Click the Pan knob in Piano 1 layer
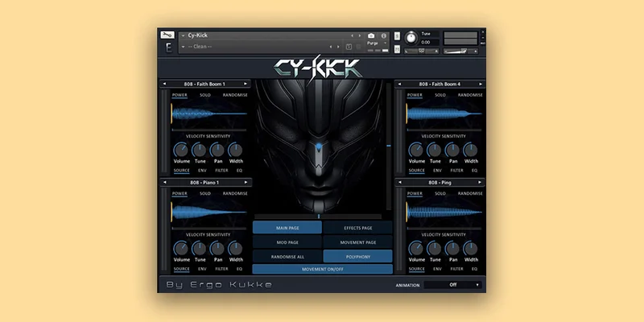 coord(217,249)
